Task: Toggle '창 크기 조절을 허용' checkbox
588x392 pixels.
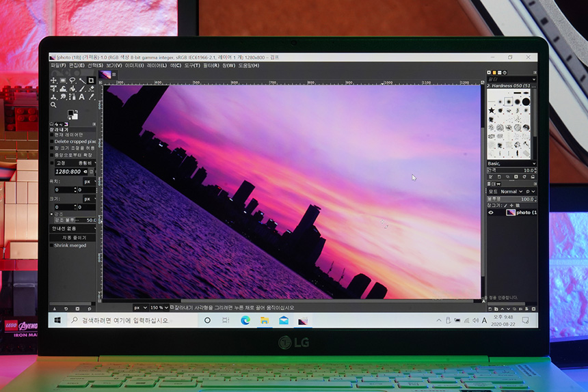Action: pyautogui.click(x=52, y=148)
